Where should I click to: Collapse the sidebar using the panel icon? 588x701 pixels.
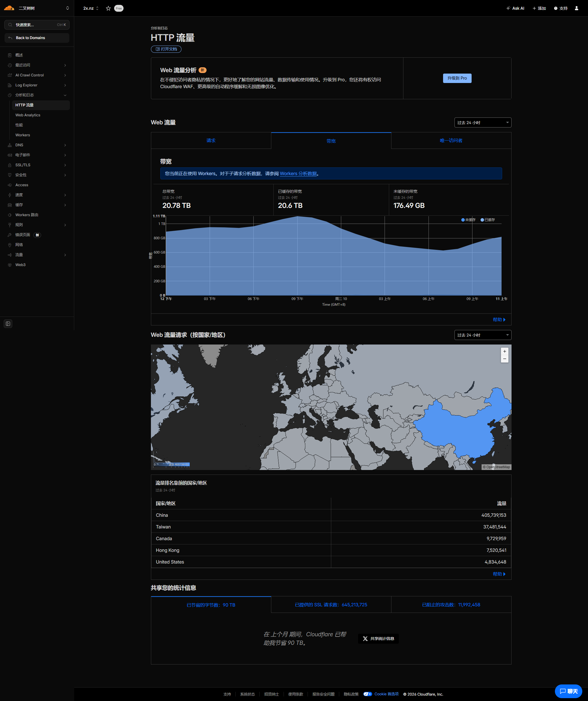[x=8, y=323]
